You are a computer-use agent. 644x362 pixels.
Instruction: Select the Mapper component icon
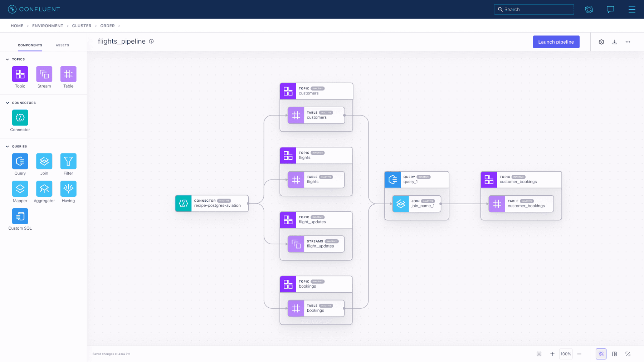(20, 189)
